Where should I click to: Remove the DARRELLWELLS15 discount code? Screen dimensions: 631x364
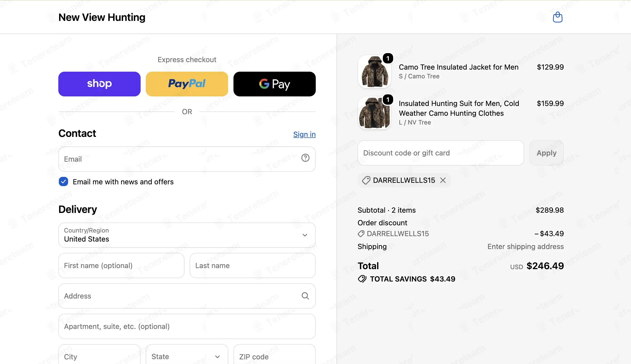(x=443, y=180)
